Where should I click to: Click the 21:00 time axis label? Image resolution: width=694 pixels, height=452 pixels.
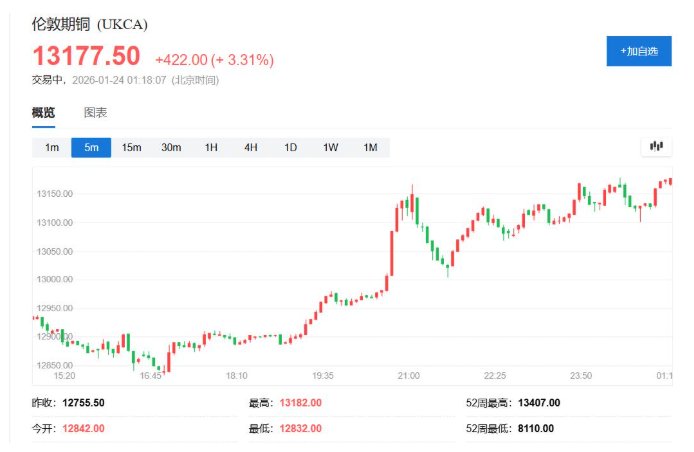pos(408,376)
